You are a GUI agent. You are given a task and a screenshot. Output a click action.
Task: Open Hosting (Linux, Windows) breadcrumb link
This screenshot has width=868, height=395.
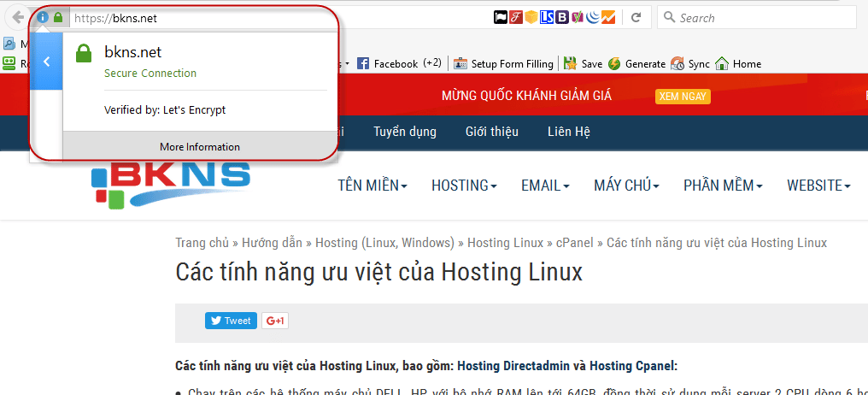pos(384,243)
